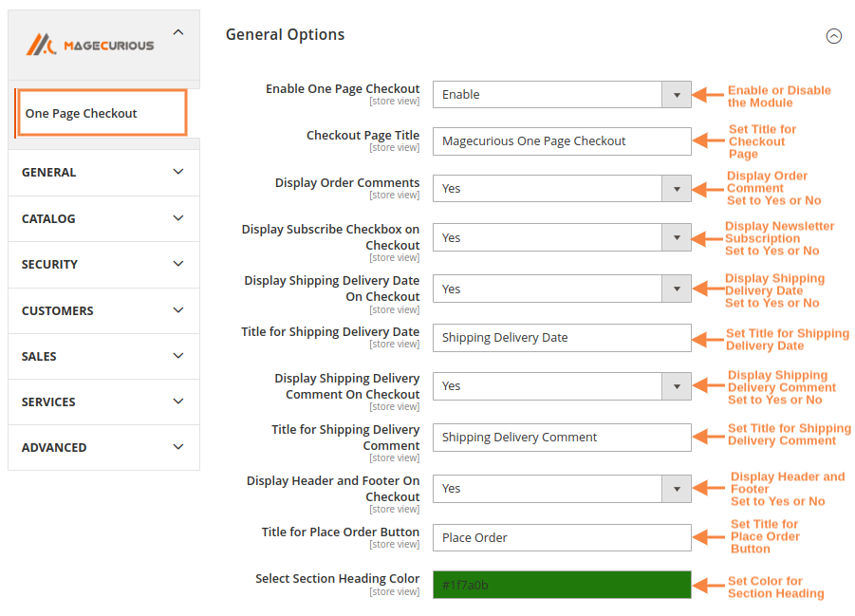Click dropdown arrow for Display Order Comments
The width and height of the screenshot is (855, 616).
pos(676,188)
